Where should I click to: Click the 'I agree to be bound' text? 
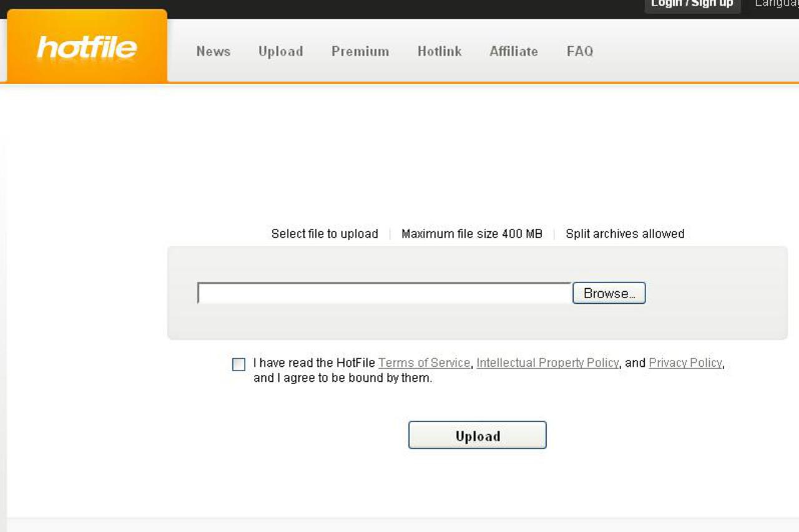coord(343,378)
